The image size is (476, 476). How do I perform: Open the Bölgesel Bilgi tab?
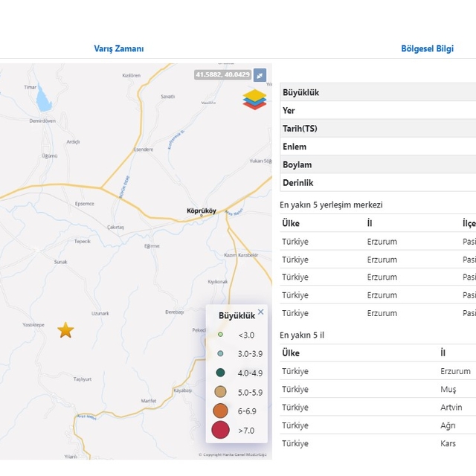click(x=427, y=49)
